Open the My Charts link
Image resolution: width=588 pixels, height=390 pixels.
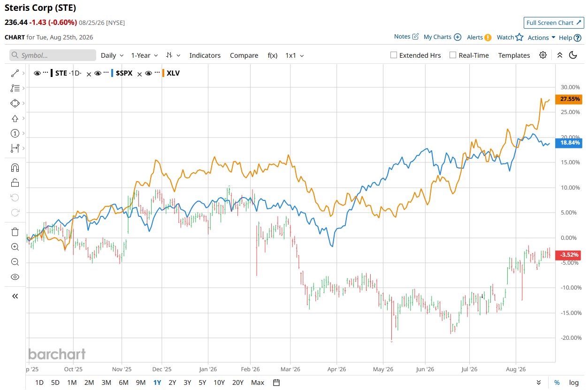(437, 37)
